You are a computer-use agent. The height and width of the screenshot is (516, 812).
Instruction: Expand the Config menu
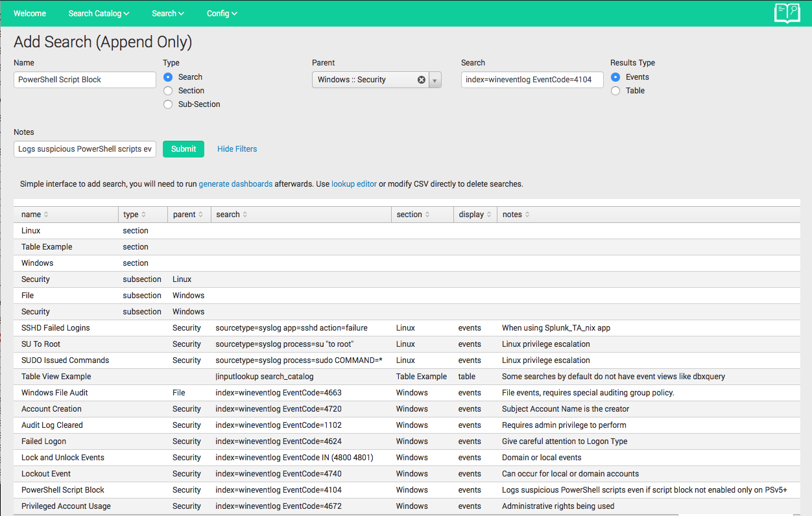(222, 13)
